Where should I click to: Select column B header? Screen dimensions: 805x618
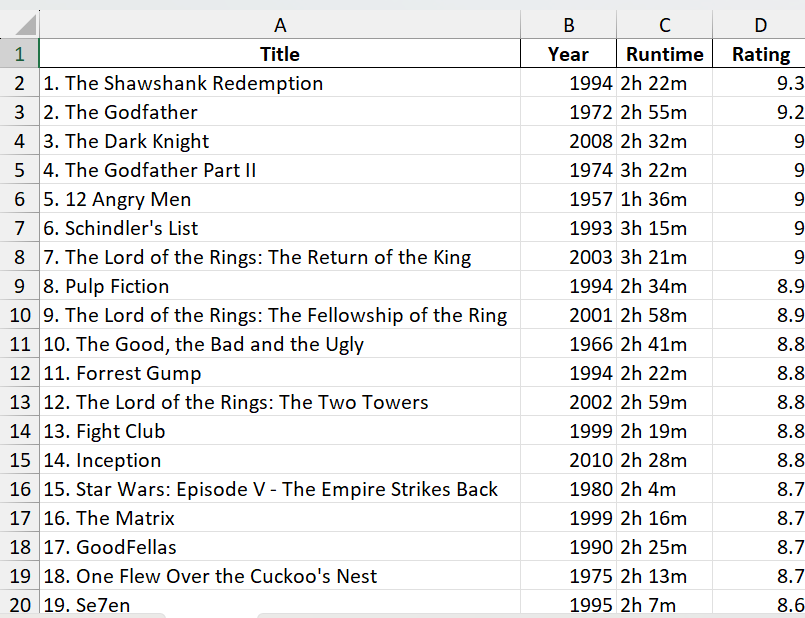pos(568,24)
